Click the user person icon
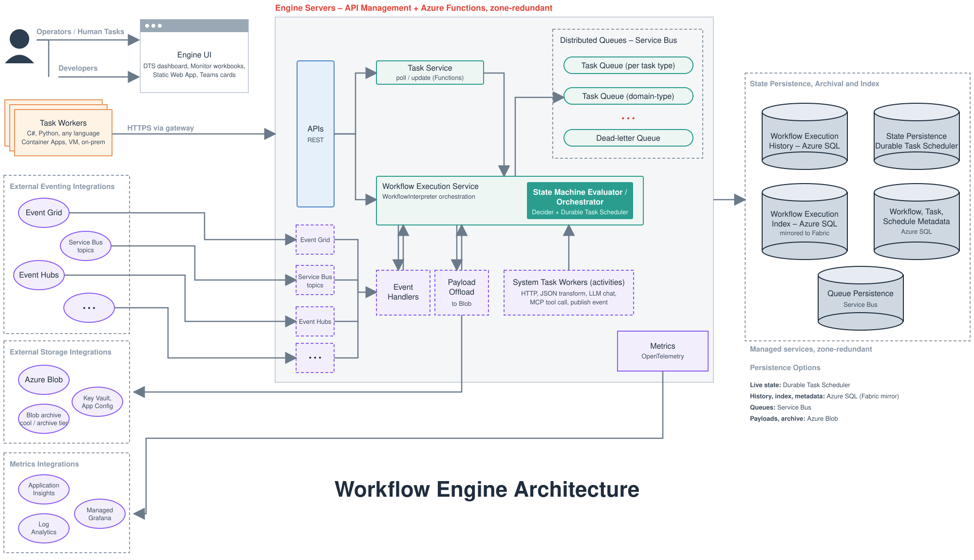This screenshot has width=974, height=560. pyautogui.click(x=19, y=46)
